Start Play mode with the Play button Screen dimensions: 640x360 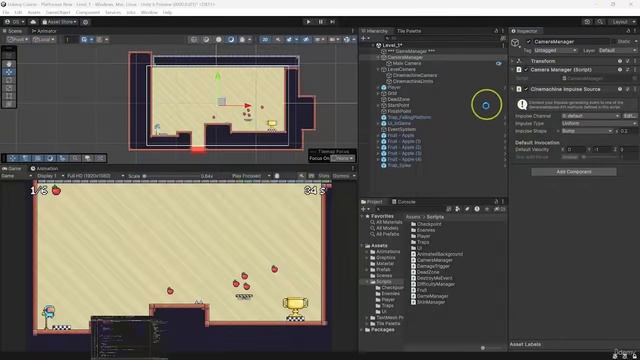point(309,22)
